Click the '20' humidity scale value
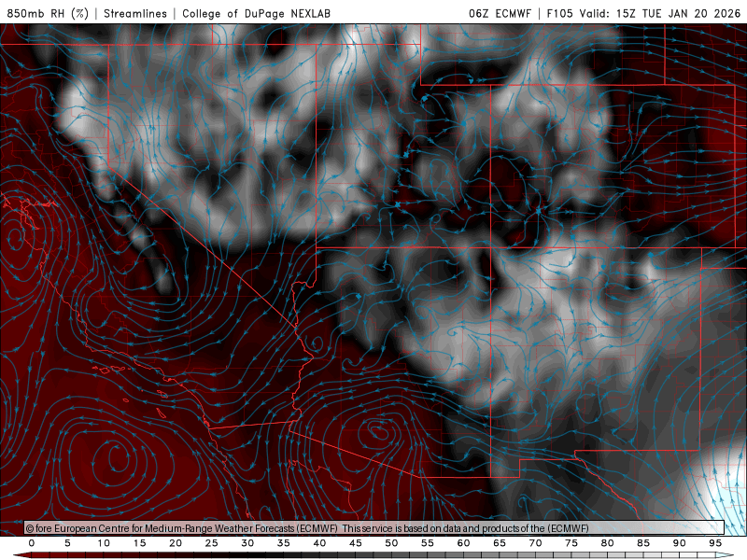The image size is (747, 560). coord(176,543)
